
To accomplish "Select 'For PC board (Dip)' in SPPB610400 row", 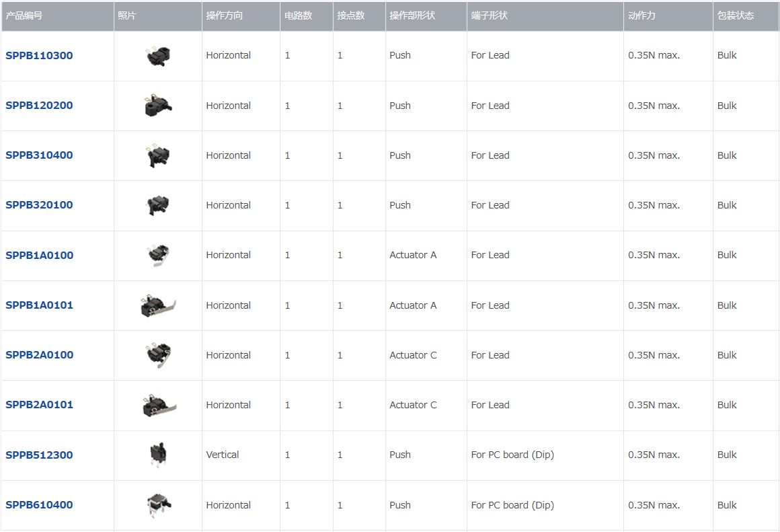I will [x=512, y=505].
